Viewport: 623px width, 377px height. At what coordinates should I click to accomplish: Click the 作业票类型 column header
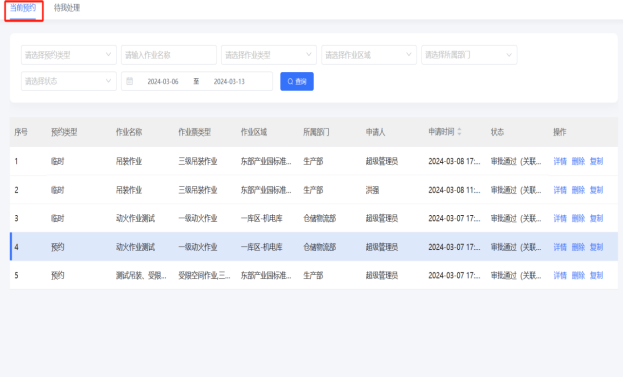tap(195, 132)
